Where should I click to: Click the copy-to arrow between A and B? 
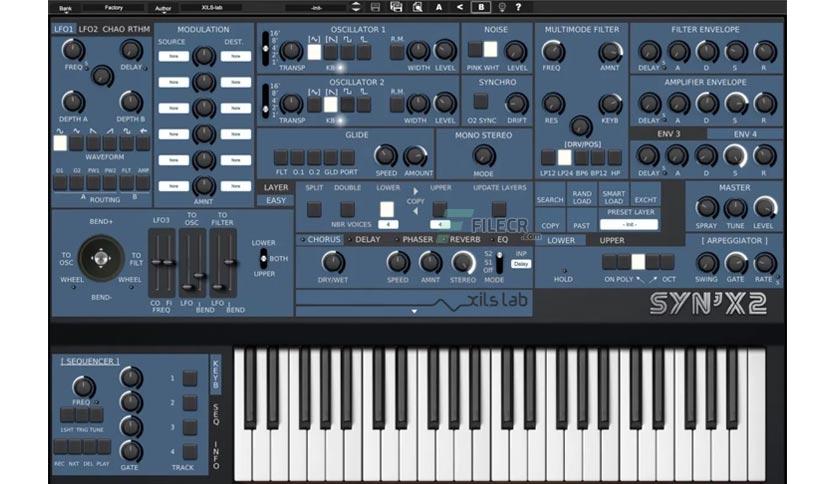(460, 7)
